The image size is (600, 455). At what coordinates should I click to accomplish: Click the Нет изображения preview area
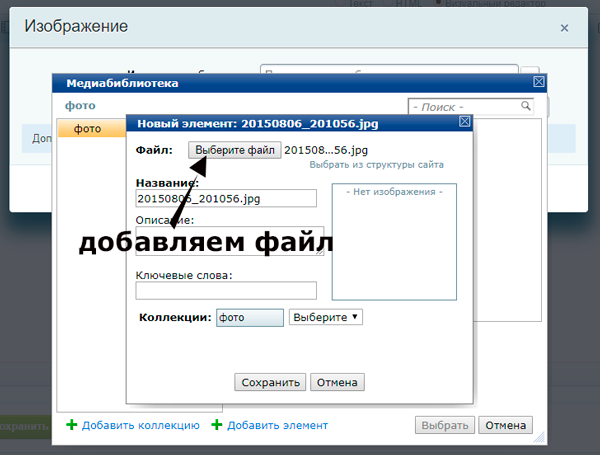394,242
